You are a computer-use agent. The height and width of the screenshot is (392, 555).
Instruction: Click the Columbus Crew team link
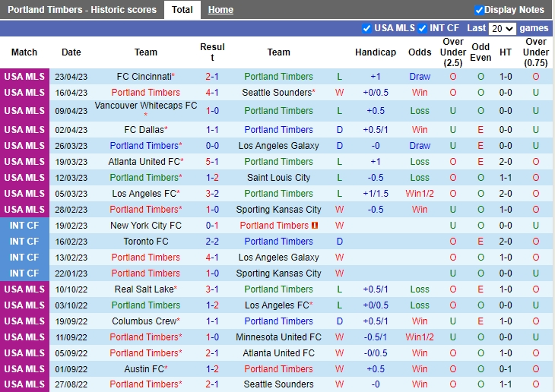[144, 321]
